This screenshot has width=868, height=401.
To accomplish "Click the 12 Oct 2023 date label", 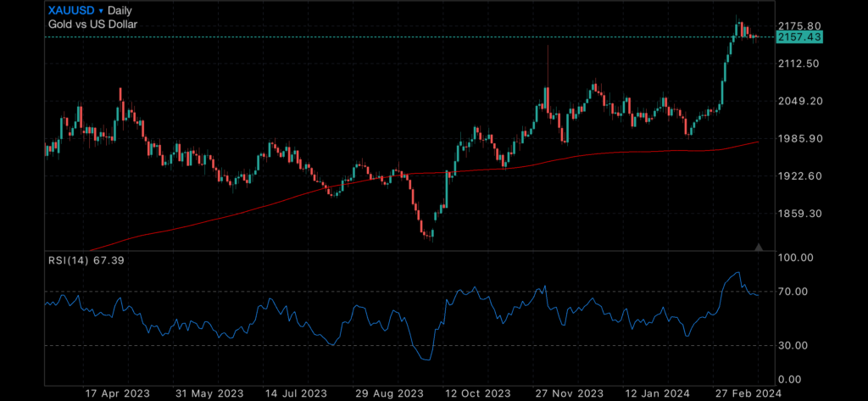I will (476, 393).
